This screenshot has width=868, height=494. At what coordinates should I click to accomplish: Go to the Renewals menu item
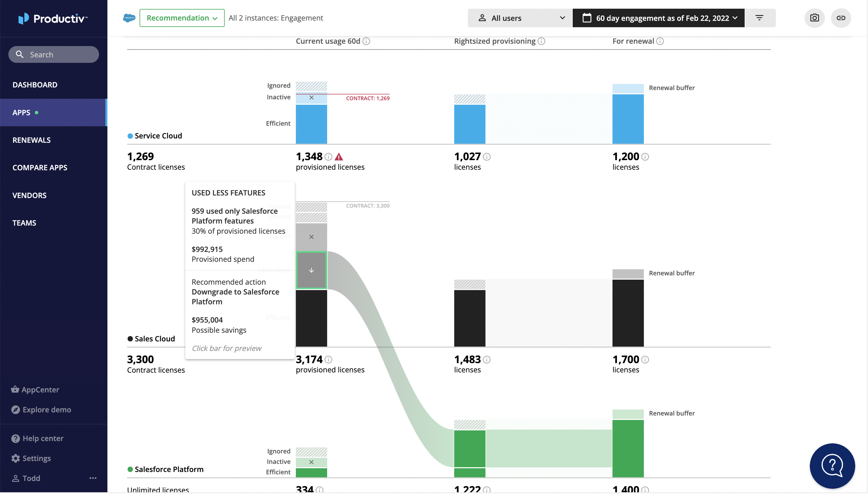(32, 140)
